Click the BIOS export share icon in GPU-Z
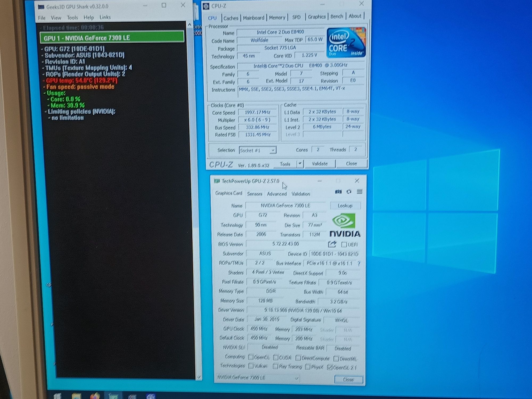This screenshot has width=532, height=399. click(332, 244)
